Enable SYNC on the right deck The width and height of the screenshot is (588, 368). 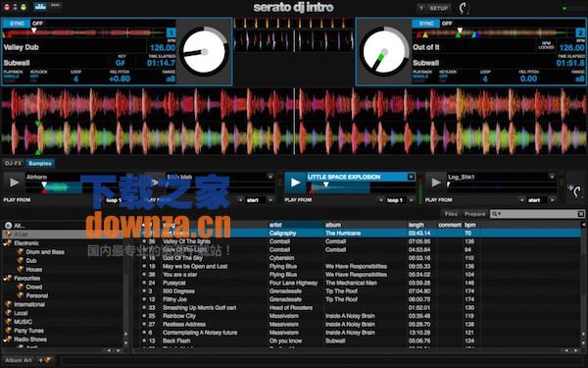pyautogui.click(x=426, y=24)
